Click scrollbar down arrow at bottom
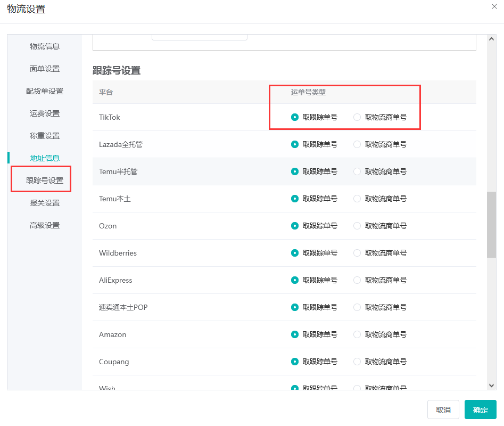The width and height of the screenshot is (504, 426). pyautogui.click(x=491, y=385)
